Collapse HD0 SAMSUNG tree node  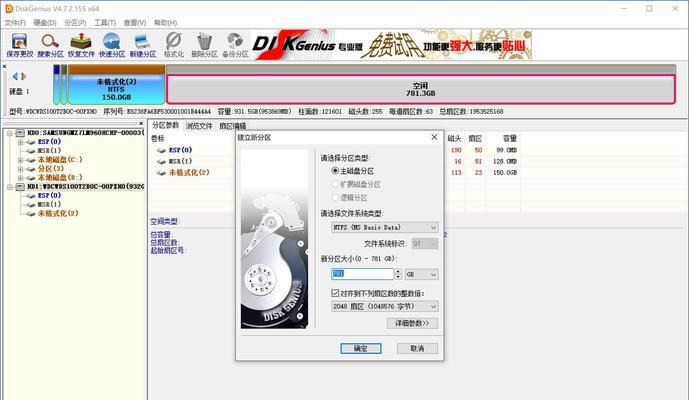click(x=10, y=133)
